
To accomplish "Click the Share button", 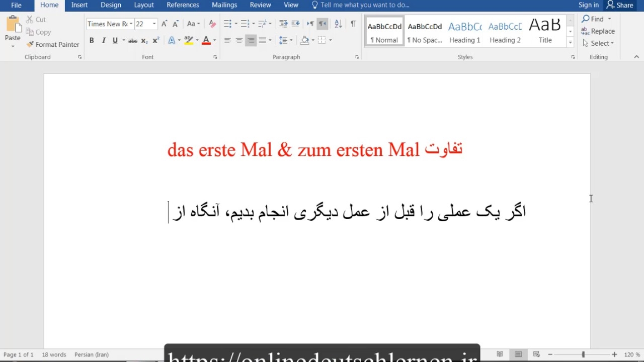I will 620,5.
